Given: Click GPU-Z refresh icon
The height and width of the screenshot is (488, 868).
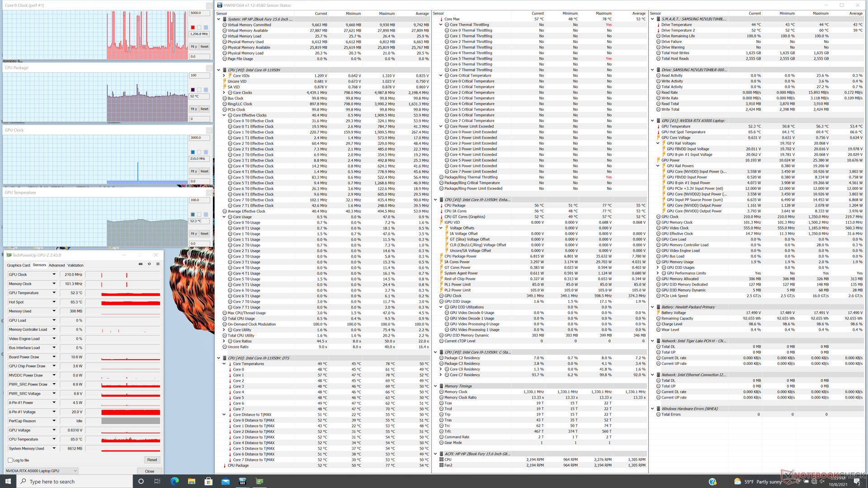Looking at the screenshot, I should [149, 264].
